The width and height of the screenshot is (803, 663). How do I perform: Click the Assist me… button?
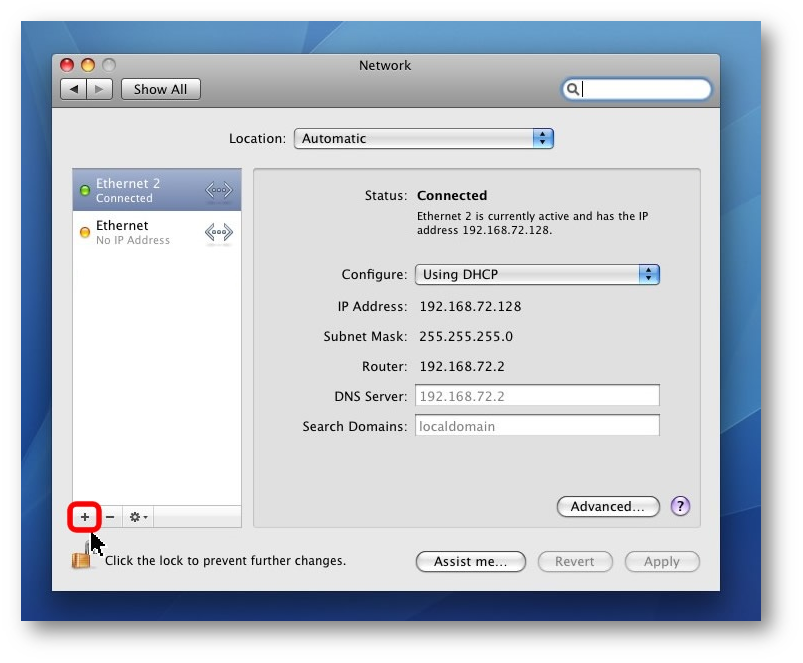pos(470,562)
